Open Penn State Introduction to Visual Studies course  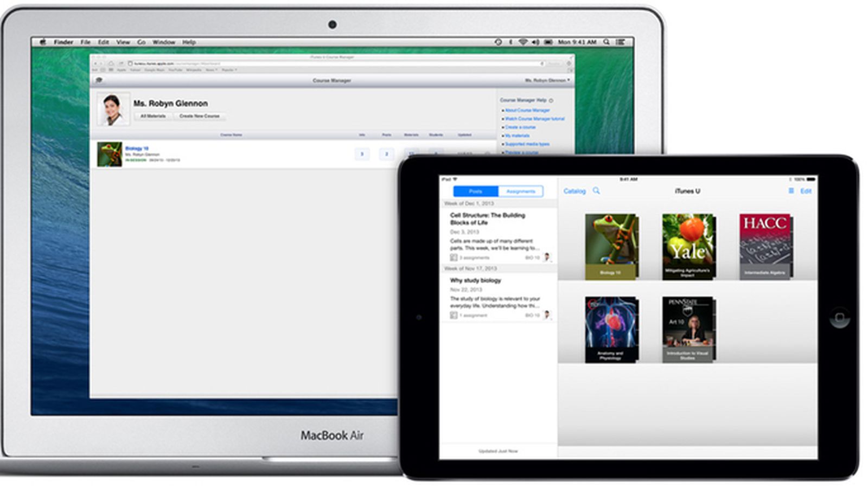pos(689,330)
